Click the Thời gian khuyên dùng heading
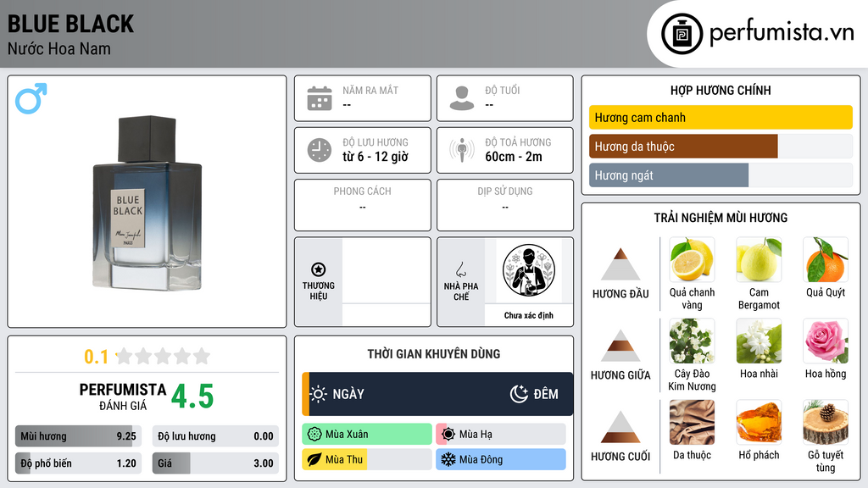 (x=434, y=354)
